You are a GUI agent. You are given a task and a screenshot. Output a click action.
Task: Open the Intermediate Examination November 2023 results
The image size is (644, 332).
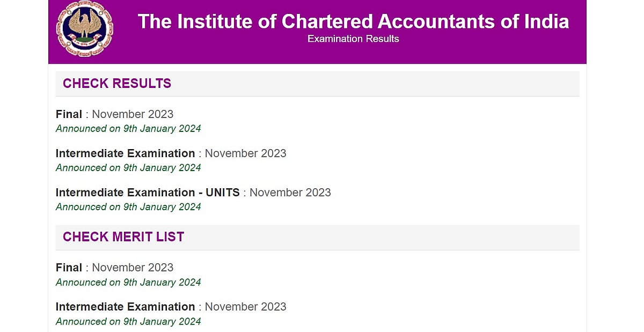click(x=171, y=153)
